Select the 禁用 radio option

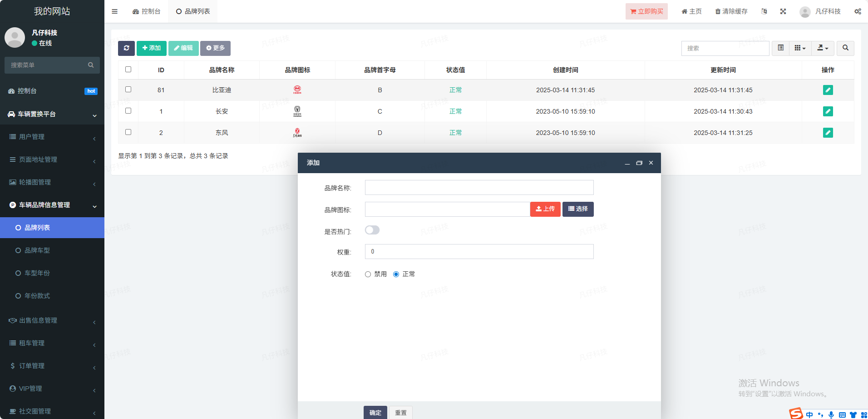coord(368,274)
